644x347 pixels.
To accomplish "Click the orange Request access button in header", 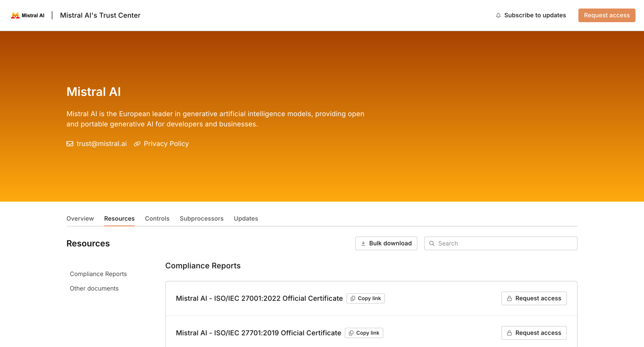I will 607,15.
